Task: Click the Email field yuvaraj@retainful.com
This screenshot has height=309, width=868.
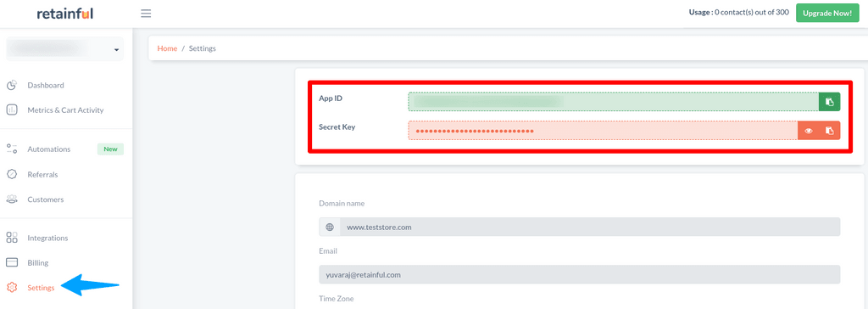Action: [580, 274]
